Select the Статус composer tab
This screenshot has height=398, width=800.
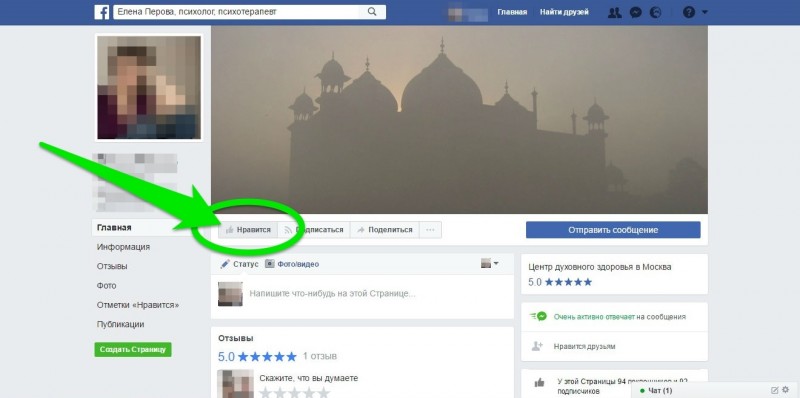click(239, 264)
